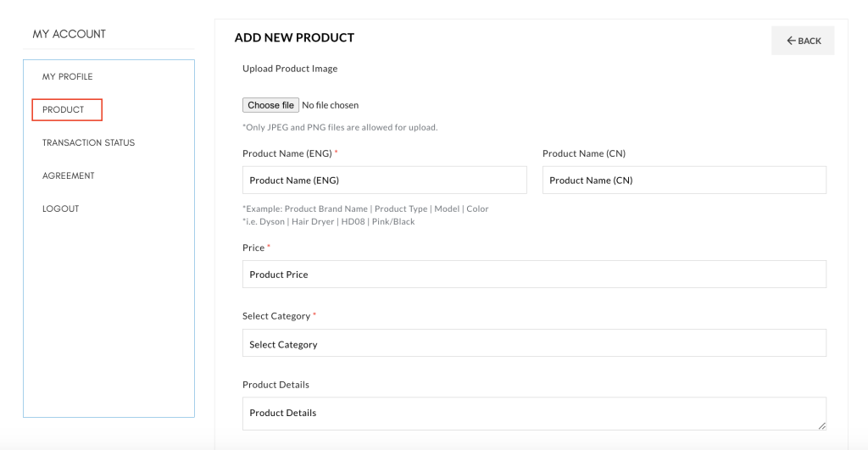Focus the Product Name (CN) input field
The image size is (868, 450).
pos(684,180)
